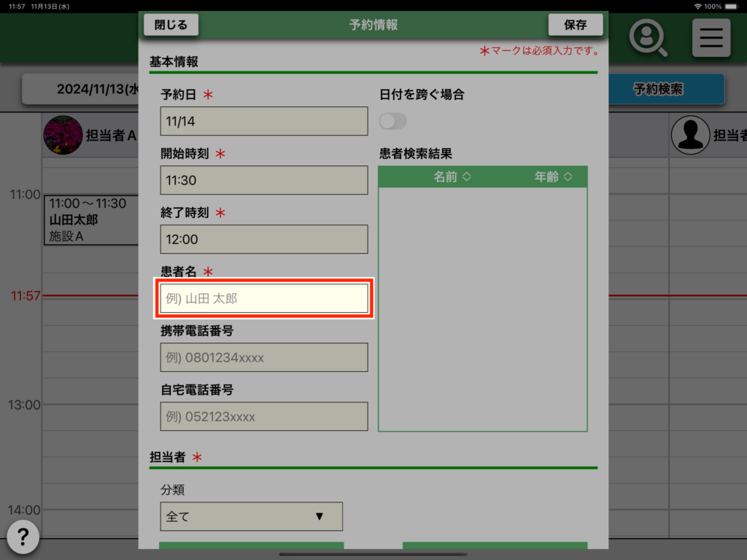Image resolution: width=747 pixels, height=560 pixels.
Task: Tap the silhouette avatar of the right staff column
Action: point(689,134)
